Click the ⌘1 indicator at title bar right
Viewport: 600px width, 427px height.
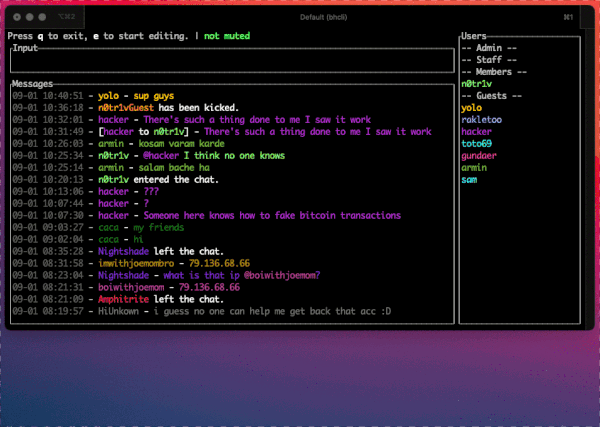coord(568,18)
